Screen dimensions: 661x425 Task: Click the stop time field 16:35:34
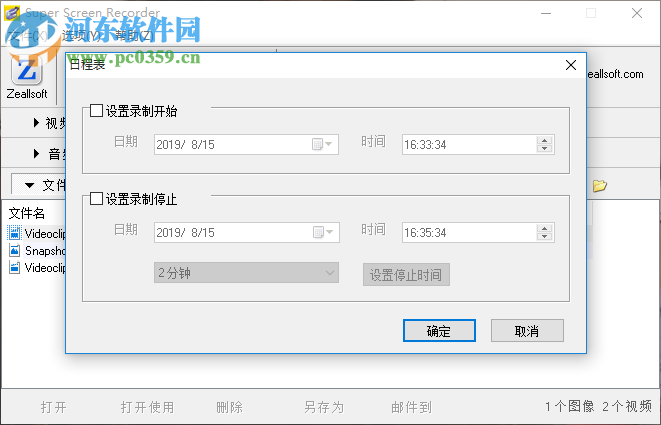pyautogui.click(x=478, y=232)
